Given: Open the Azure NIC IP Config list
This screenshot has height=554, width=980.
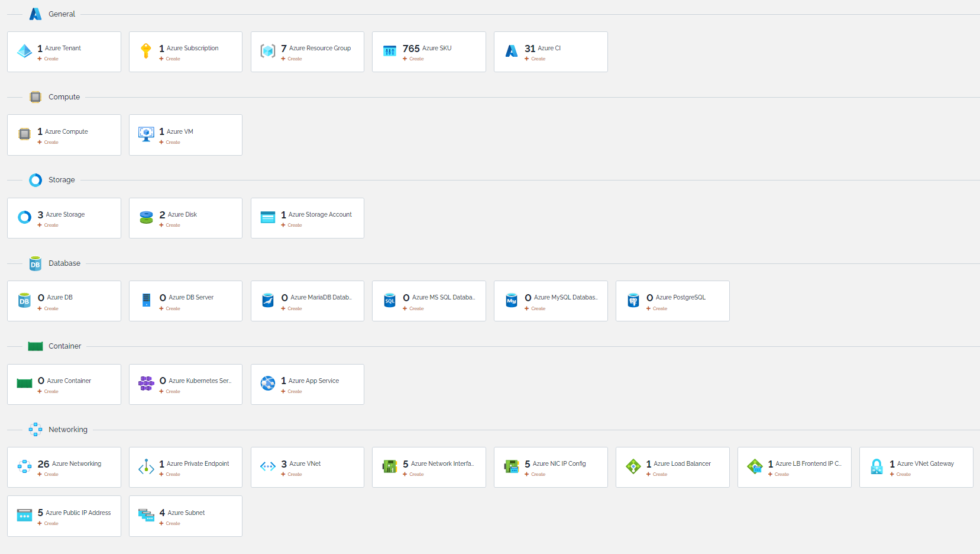Looking at the screenshot, I should click(559, 464).
